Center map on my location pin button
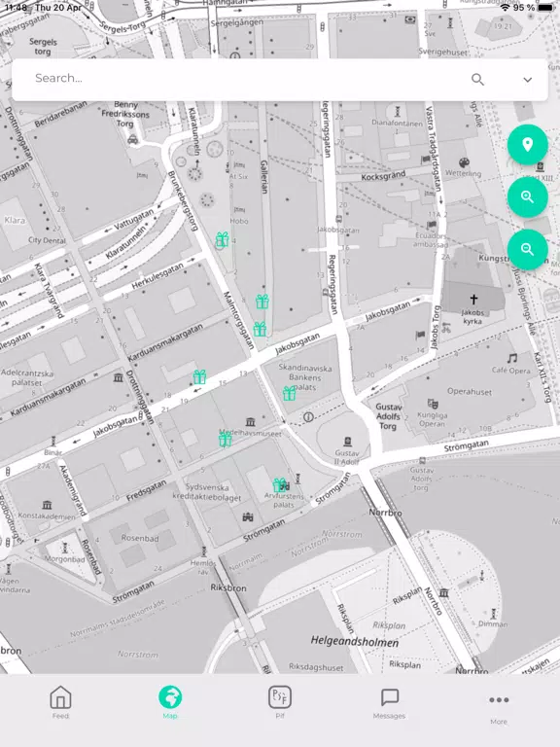The image size is (560, 747). [x=527, y=144]
